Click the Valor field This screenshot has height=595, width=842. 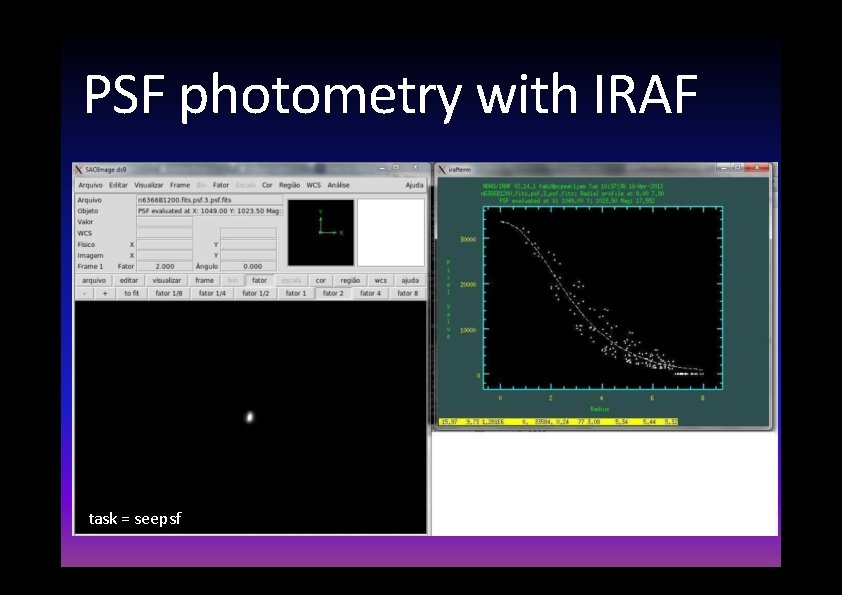(164, 222)
